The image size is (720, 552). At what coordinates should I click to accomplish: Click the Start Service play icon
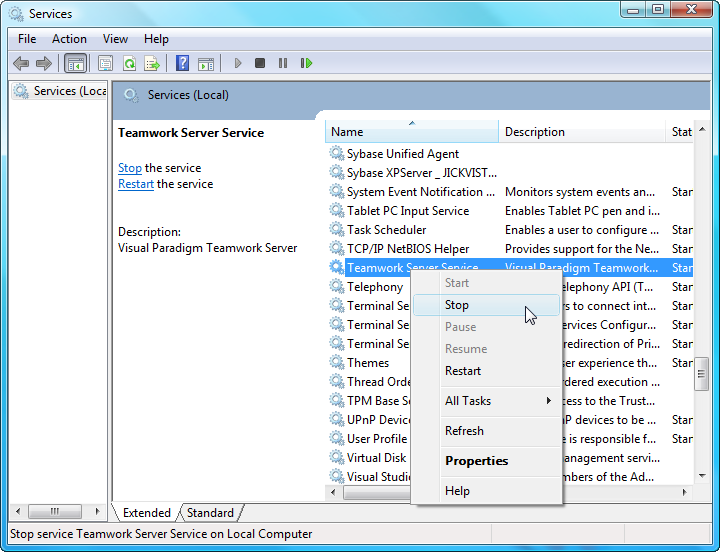(238, 63)
